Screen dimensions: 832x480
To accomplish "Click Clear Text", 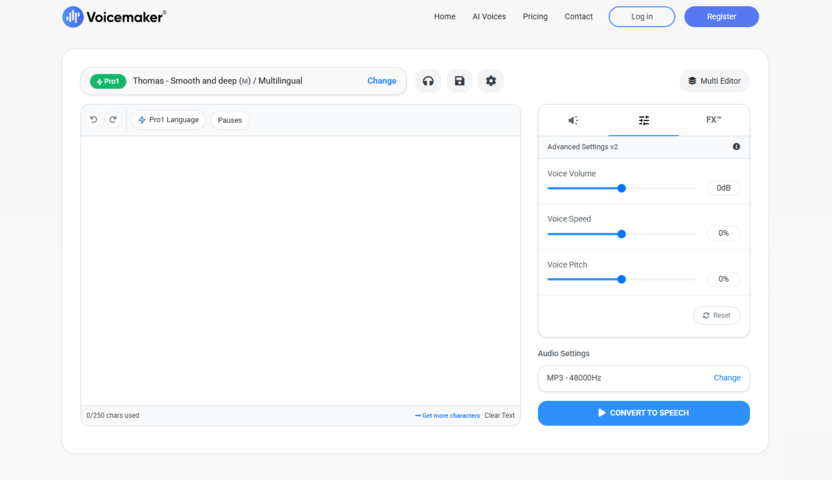I will (x=499, y=416).
